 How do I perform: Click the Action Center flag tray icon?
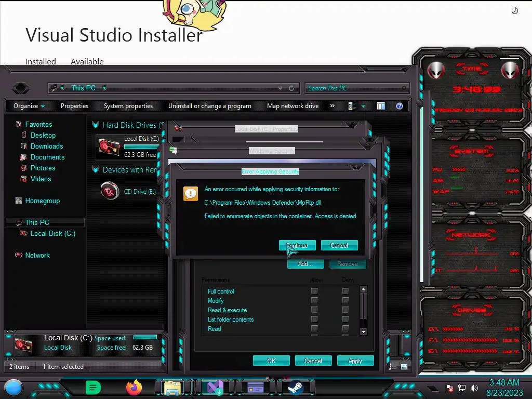449,388
